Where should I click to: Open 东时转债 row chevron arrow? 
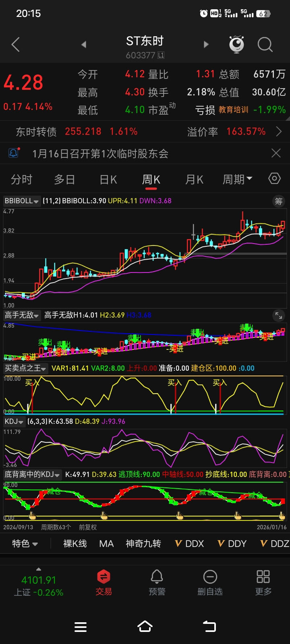tap(279, 132)
